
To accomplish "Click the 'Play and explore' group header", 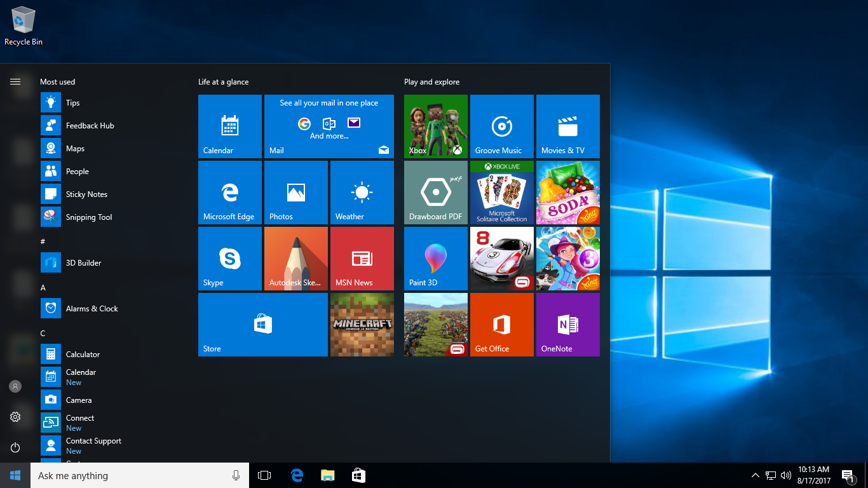I will point(432,82).
